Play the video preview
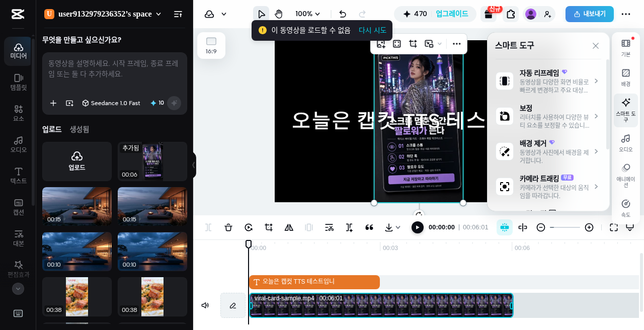 point(418,227)
